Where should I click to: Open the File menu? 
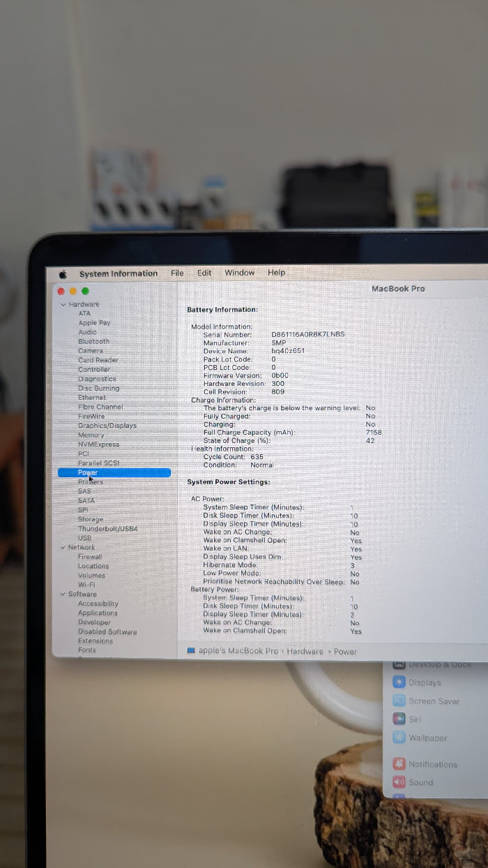(x=177, y=273)
